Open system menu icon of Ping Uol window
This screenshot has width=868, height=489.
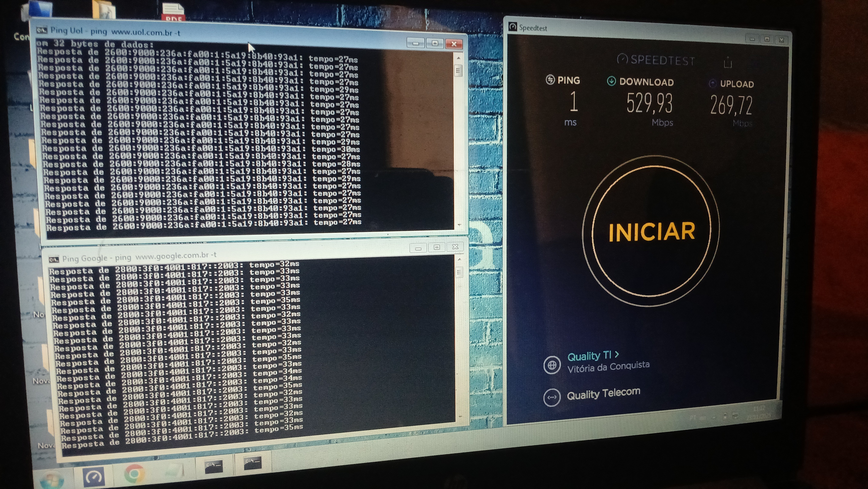click(x=42, y=30)
